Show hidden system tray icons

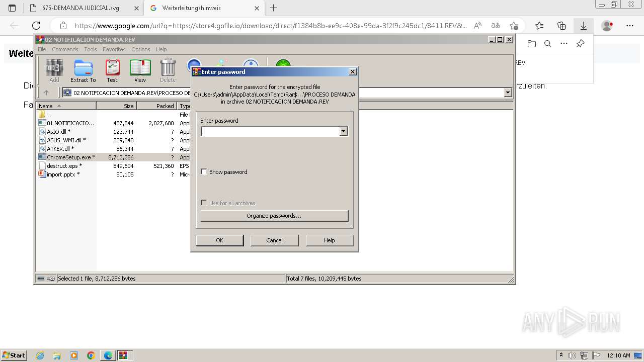pyautogui.click(x=561, y=355)
